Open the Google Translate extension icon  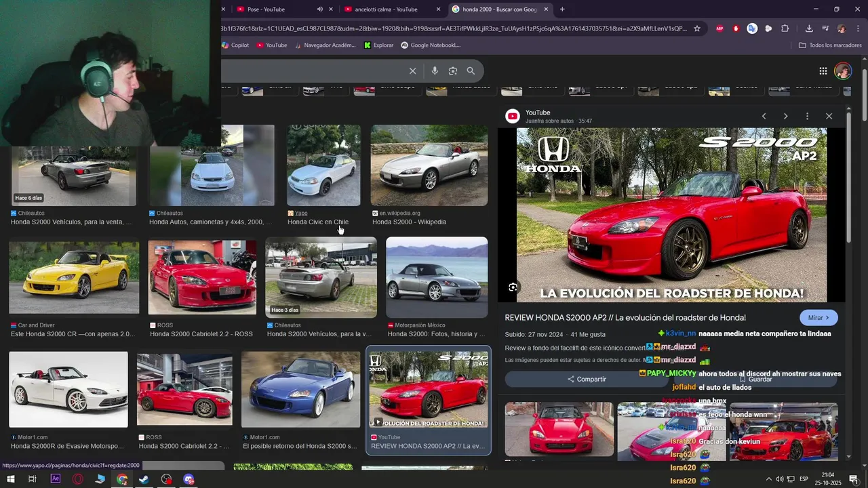[x=752, y=28]
